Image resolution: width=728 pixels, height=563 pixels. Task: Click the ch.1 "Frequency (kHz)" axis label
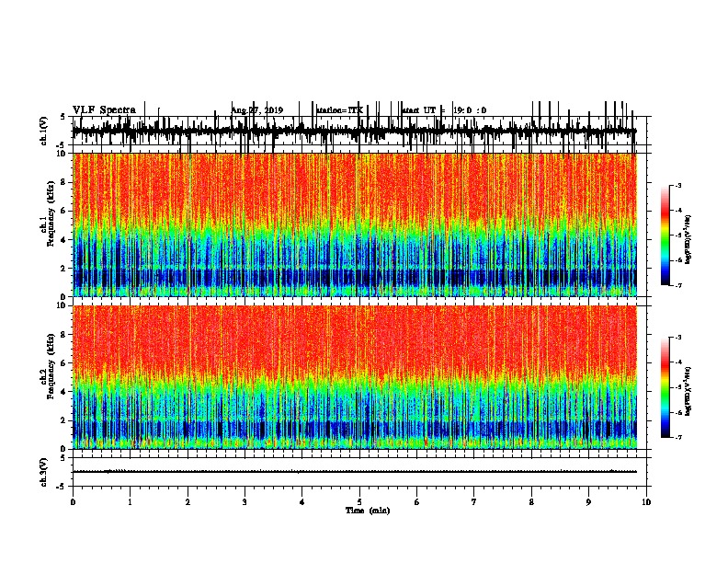pos(51,214)
